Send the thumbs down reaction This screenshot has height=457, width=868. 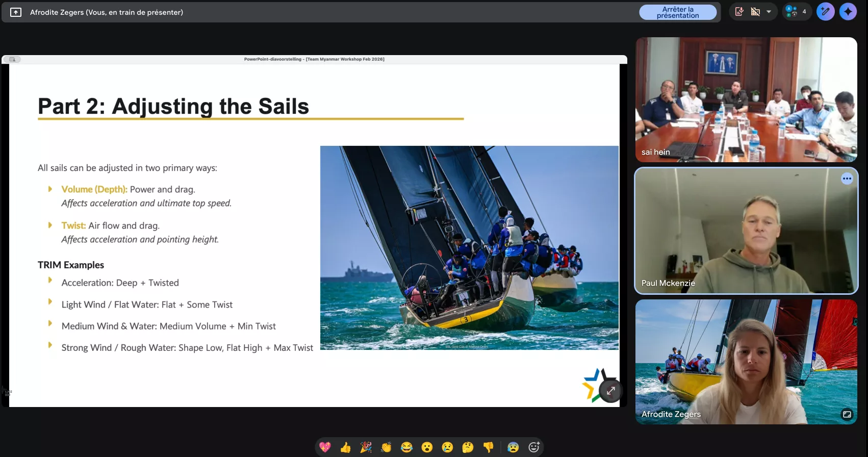click(488, 447)
